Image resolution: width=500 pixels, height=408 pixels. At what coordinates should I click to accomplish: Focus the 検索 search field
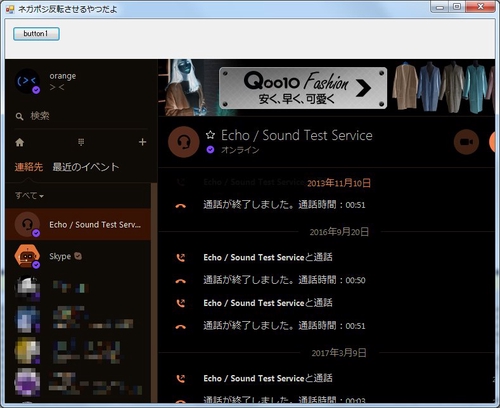pyautogui.click(x=81, y=116)
